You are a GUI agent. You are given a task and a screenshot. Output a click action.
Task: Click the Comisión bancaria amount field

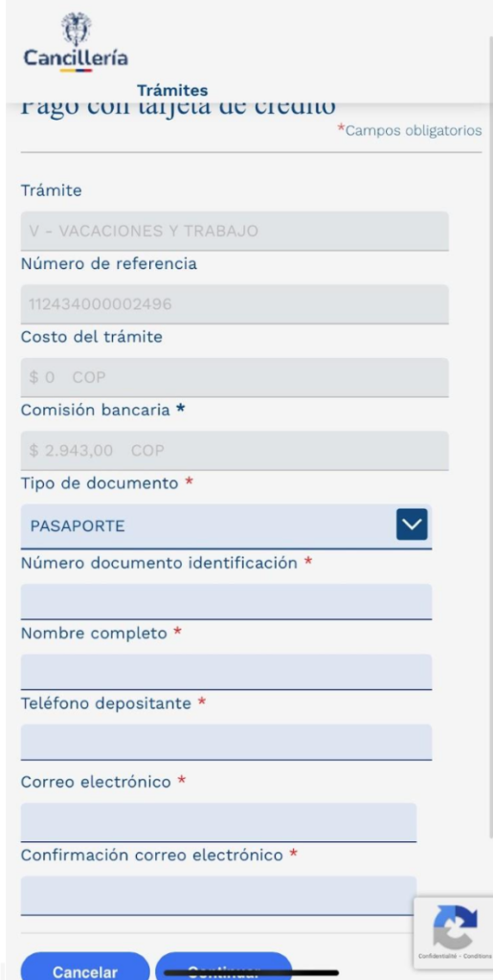(x=235, y=450)
